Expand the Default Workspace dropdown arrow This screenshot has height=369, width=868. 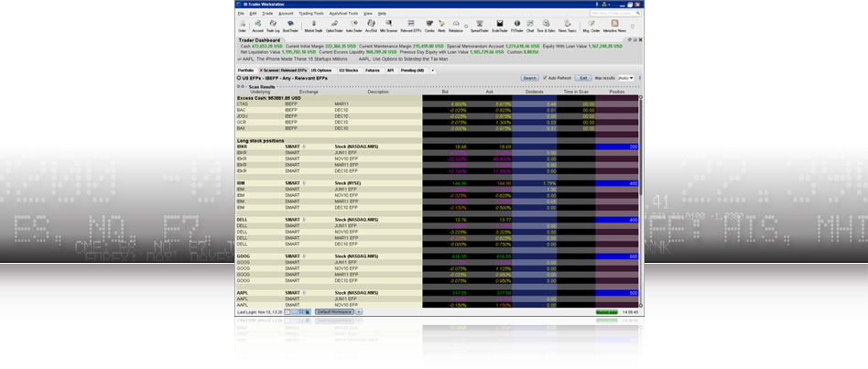(360, 311)
